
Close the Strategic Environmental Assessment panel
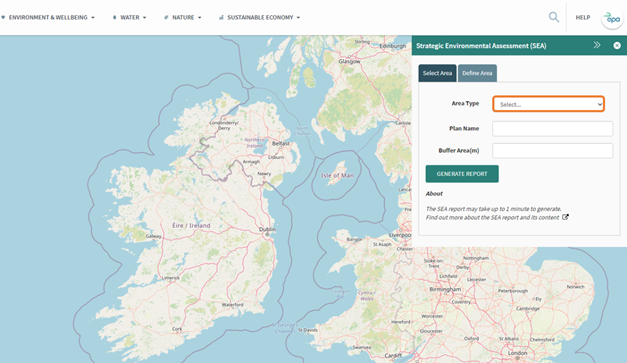tap(617, 46)
